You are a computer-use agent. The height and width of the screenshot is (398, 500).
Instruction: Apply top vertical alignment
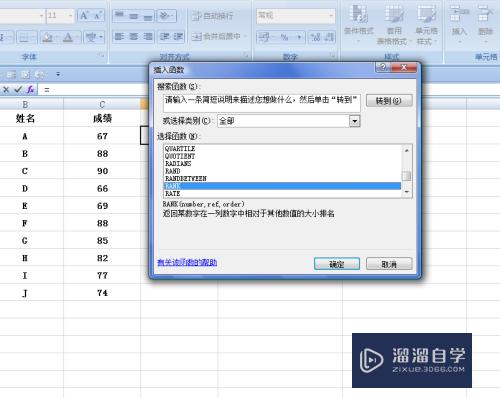(119, 16)
